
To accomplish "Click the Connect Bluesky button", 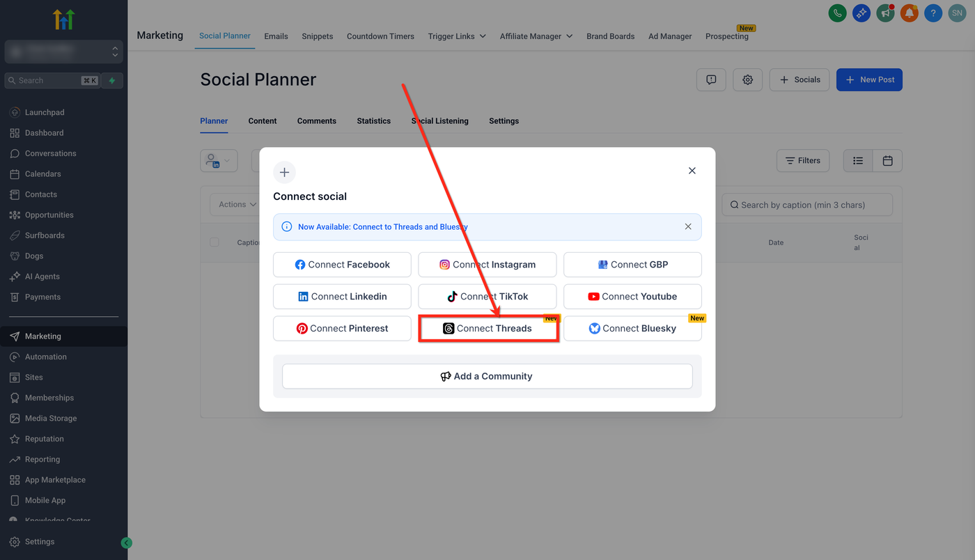I will coord(632,329).
